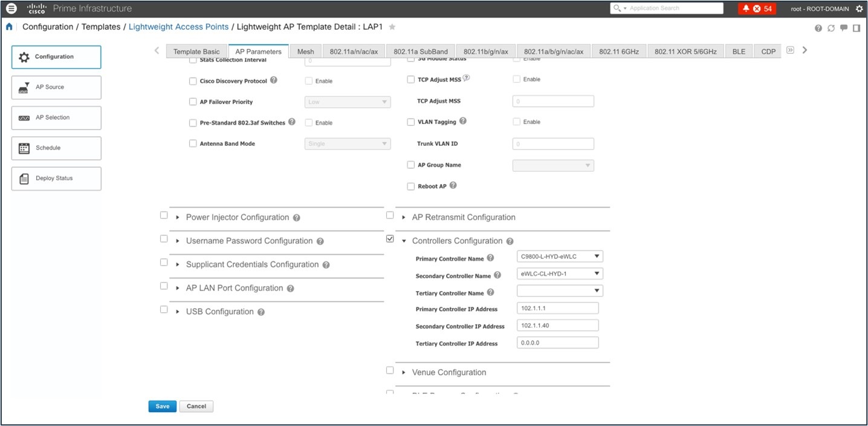The image size is (868, 426).
Task: Click the Save button
Action: tap(162, 406)
